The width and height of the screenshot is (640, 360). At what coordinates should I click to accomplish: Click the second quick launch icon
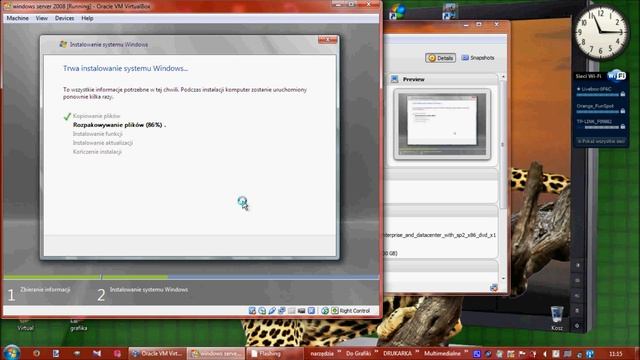56,353
